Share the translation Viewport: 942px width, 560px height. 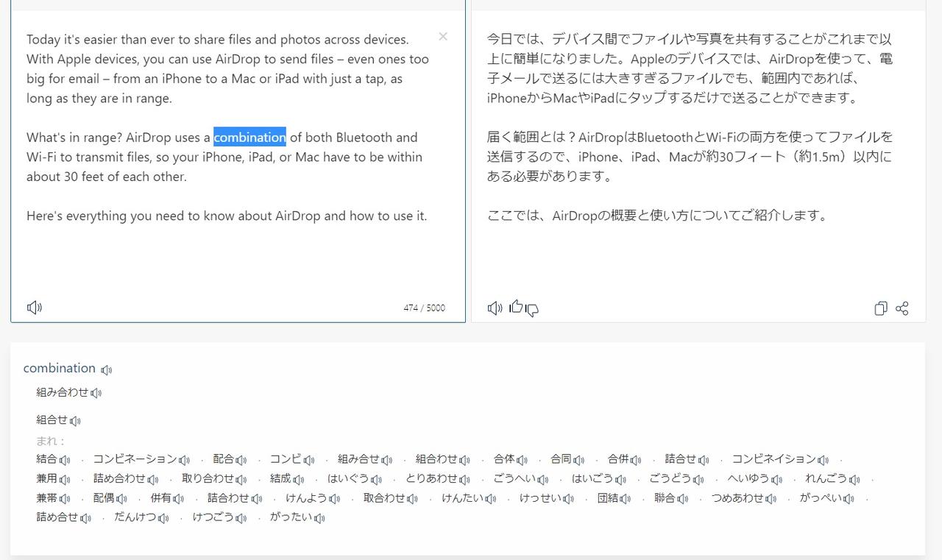[902, 308]
